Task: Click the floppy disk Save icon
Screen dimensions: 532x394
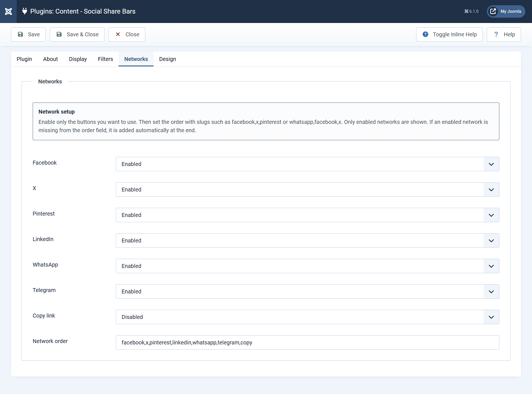Action: click(x=21, y=34)
